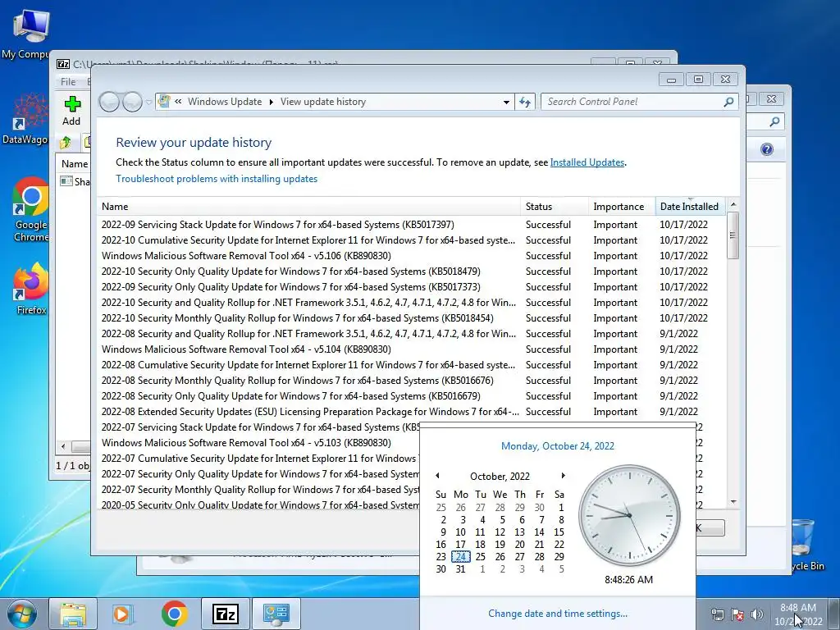Click the Name column header in 7-Zip
The height and width of the screenshot is (630, 840).
coord(75,164)
